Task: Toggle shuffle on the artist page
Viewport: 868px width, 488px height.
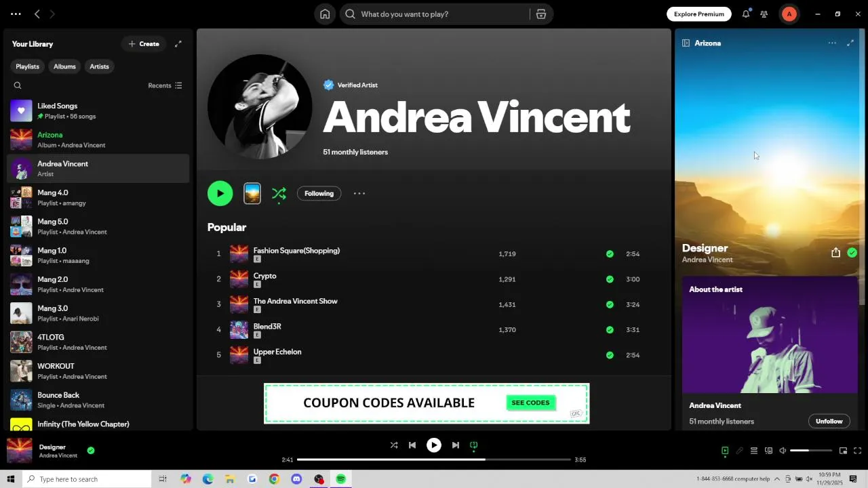Action: 279,194
